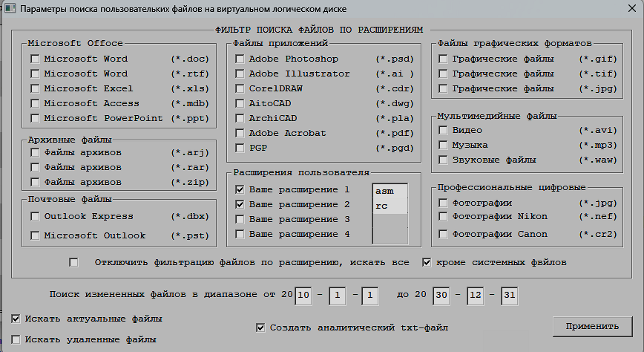Toggle Отключить фильтрацию файлов по расширению

coord(74,262)
